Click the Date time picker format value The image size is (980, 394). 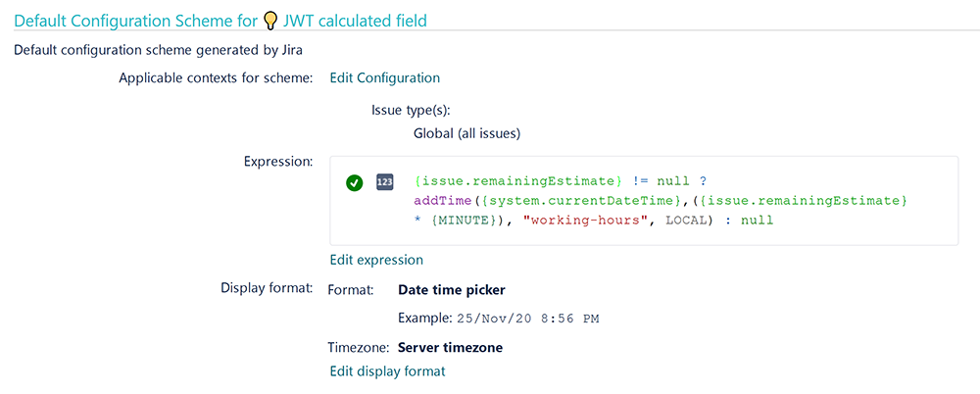(452, 290)
